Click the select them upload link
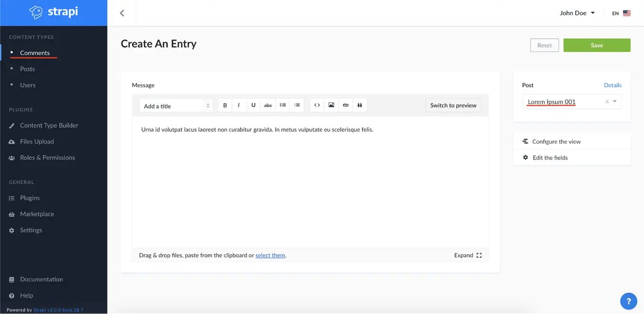This screenshot has width=644, height=314. click(x=270, y=255)
